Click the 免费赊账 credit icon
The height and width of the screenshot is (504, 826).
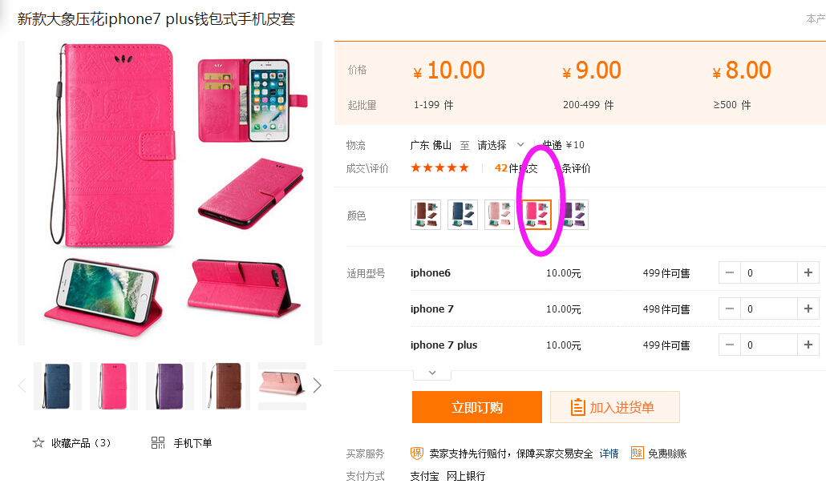pos(637,453)
